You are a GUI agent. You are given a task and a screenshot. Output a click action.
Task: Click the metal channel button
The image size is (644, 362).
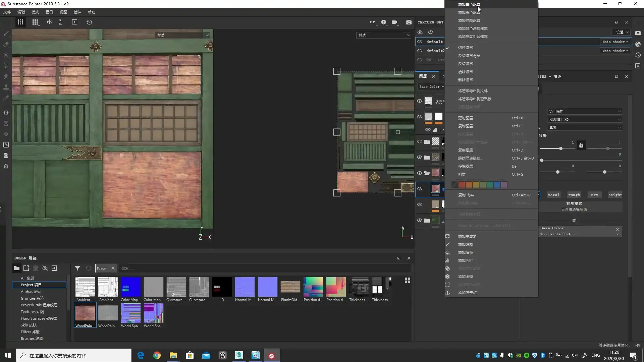(x=553, y=195)
